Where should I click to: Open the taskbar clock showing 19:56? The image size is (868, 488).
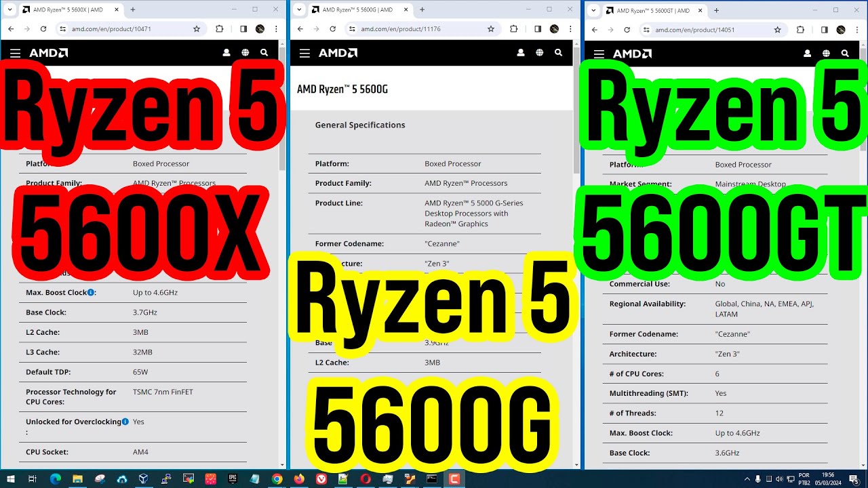click(x=828, y=479)
